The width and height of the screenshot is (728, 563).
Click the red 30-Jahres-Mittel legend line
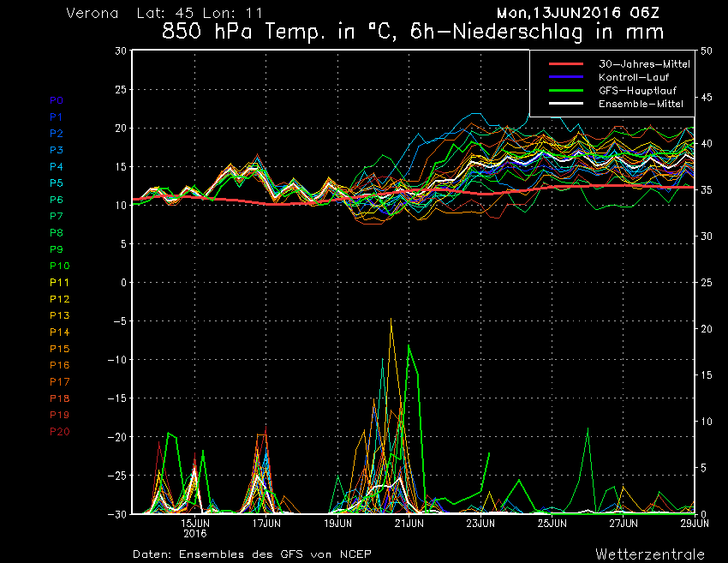(x=566, y=64)
